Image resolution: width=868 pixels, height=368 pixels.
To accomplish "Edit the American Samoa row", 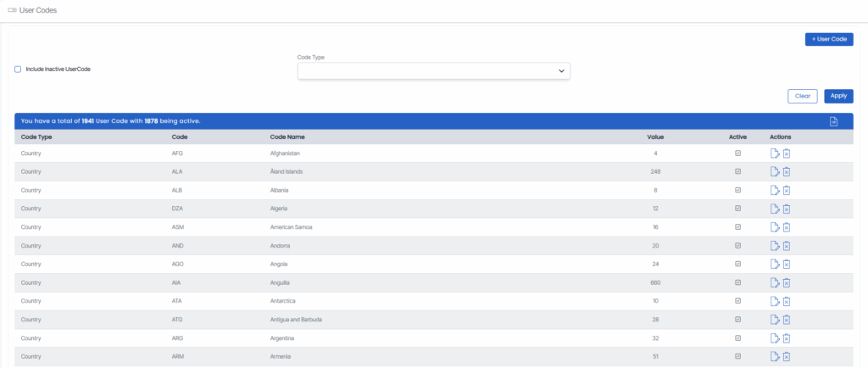I will point(775,227).
